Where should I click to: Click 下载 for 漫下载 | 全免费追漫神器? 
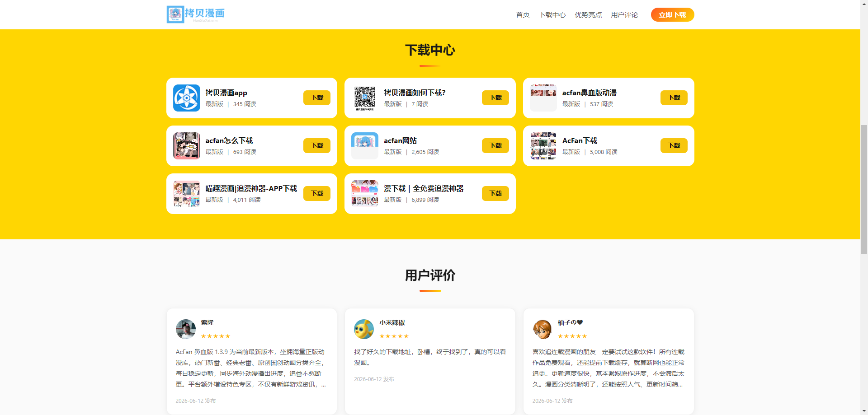(x=495, y=193)
